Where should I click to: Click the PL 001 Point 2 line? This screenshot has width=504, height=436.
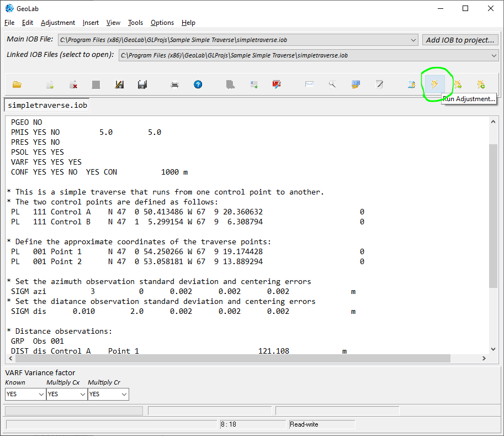(x=187, y=261)
